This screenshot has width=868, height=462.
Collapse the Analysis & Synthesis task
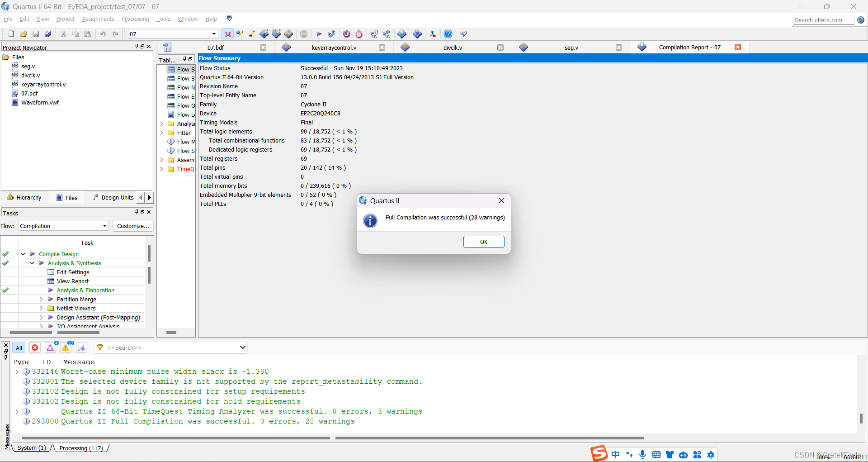32,263
